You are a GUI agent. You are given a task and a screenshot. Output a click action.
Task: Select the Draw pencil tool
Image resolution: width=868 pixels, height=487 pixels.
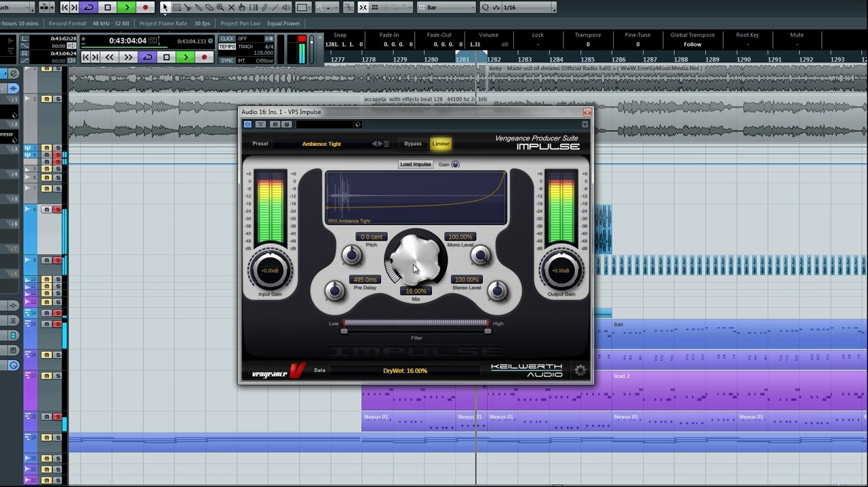264,7
